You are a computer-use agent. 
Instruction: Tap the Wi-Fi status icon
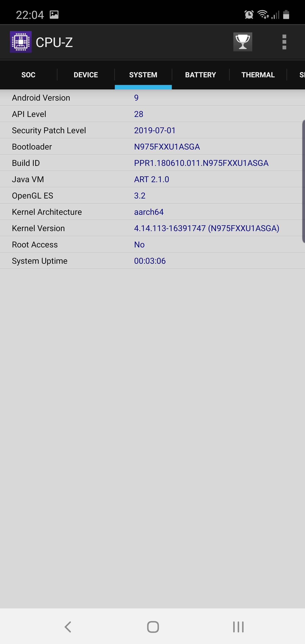point(263,14)
